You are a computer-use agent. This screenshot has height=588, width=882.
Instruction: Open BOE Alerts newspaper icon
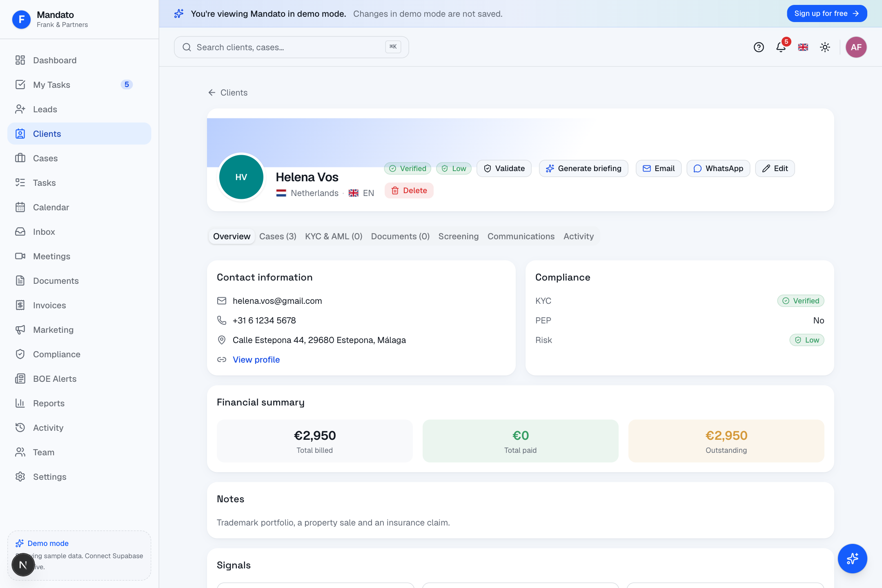pyautogui.click(x=20, y=379)
